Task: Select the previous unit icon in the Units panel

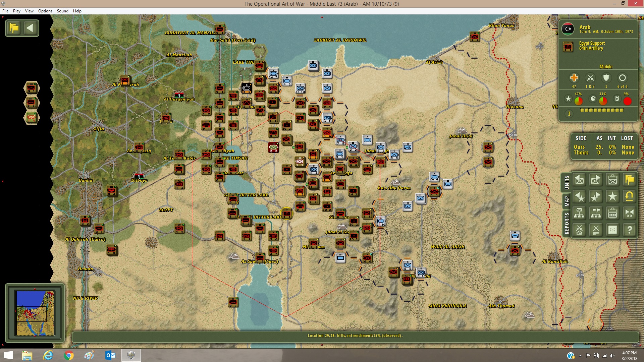Action: (579, 180)
